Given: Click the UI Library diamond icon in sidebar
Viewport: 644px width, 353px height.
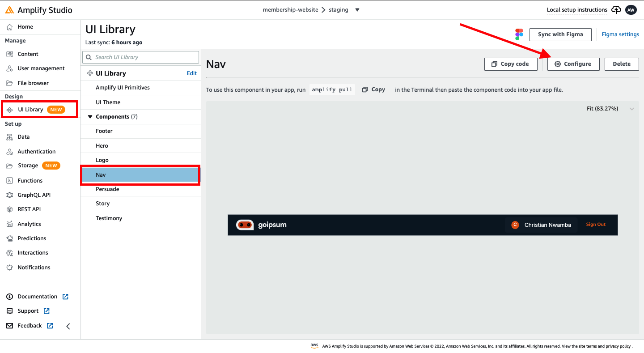Looking at the screenshot, I should pos(10,110).
